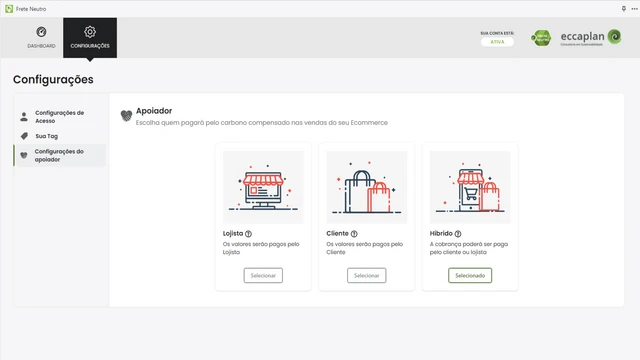Click 'A cobrança poderá ser paga' text
The width and height of the screenshot is (640, 360).
click(469, 248)
